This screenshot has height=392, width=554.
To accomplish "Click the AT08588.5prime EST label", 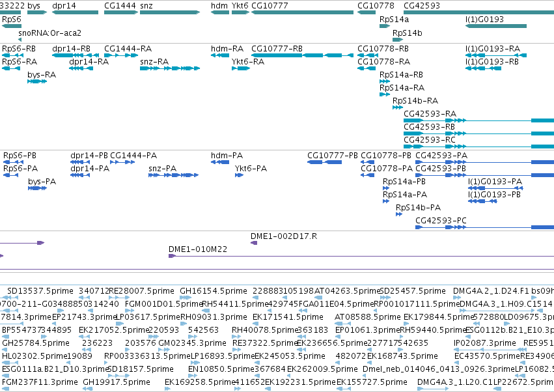I will point(368,317).
